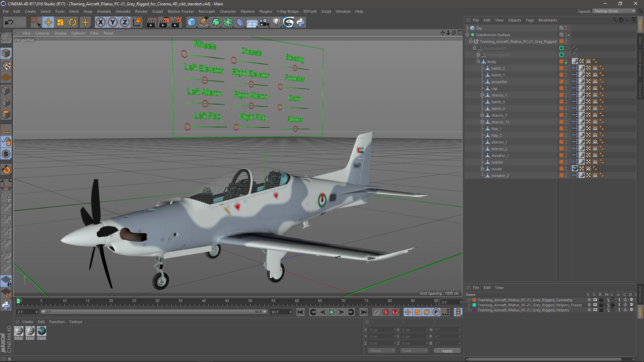
Task: Select the hatch_2 object
Action: coord(498,68)
